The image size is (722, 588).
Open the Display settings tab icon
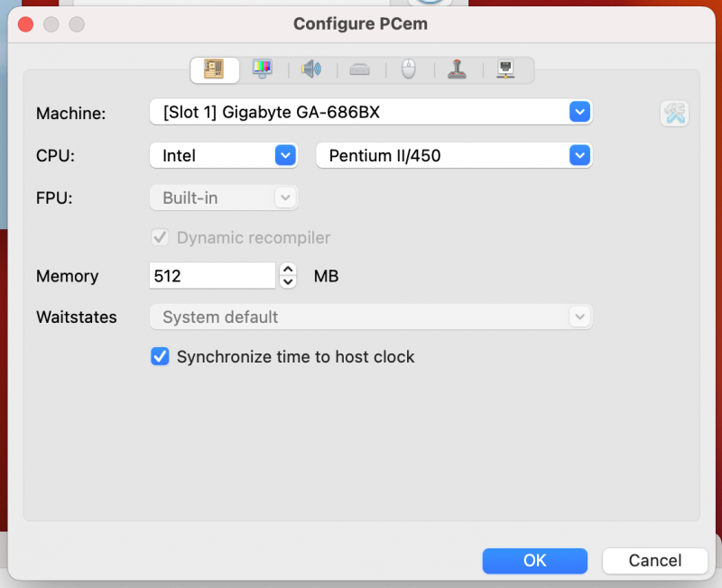[x=263, y=69]
